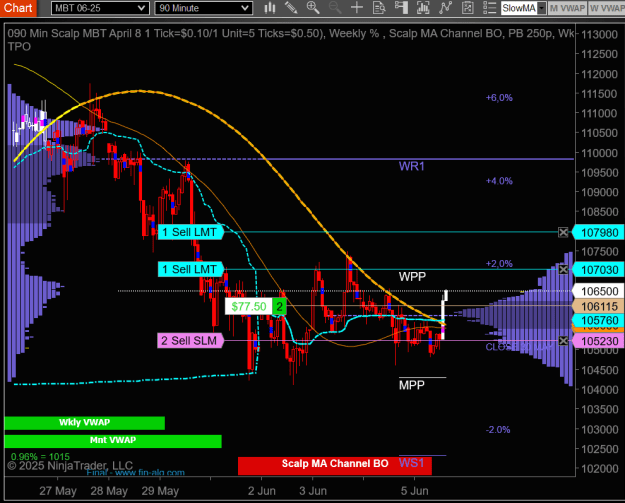
Task: Expand the SlowMA selector dropdown
Action: click(x=541, y=8)
